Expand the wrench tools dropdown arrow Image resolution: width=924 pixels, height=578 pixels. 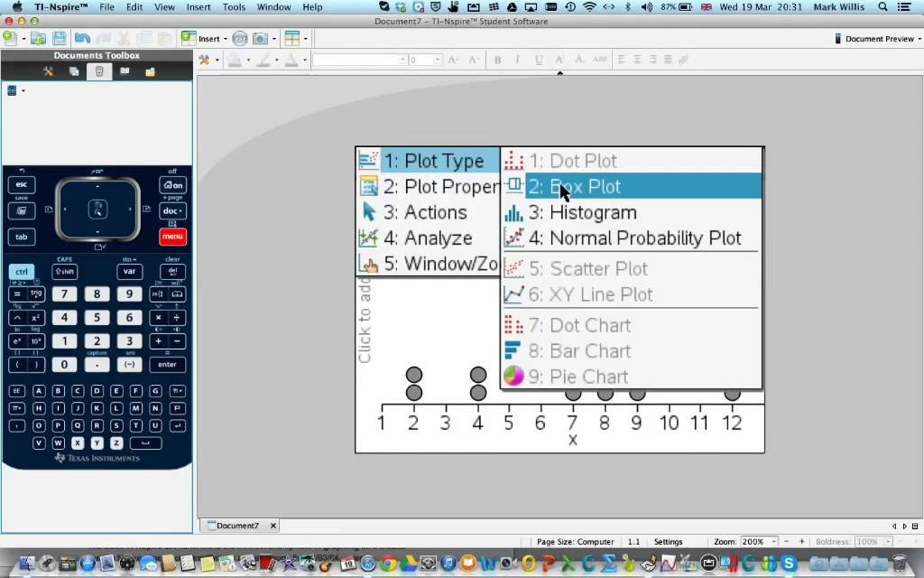(217, 60)
